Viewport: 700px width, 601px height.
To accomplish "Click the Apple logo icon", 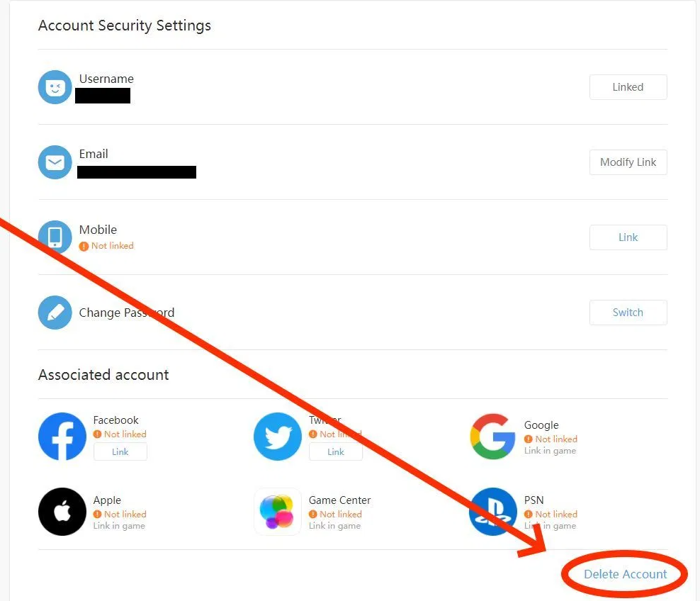I will coord(62,511).
